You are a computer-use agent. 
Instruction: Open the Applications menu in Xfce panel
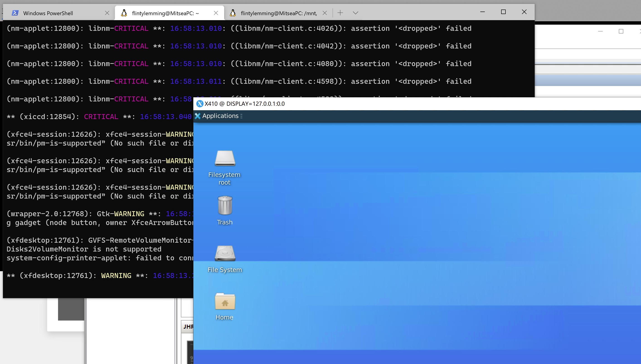tap(220, 116)
